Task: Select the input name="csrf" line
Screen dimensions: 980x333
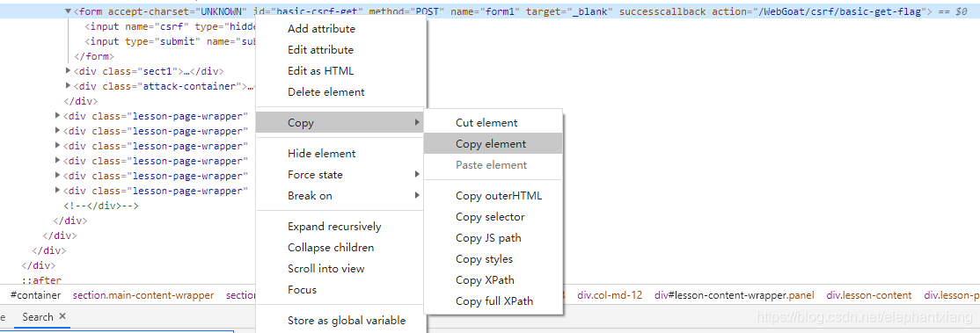Action: point(170,26)
